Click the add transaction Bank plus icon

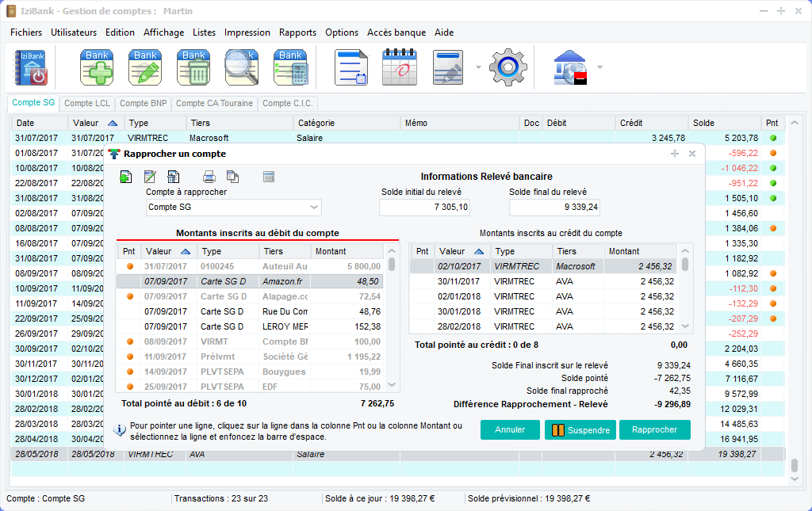tap(97, 67)
